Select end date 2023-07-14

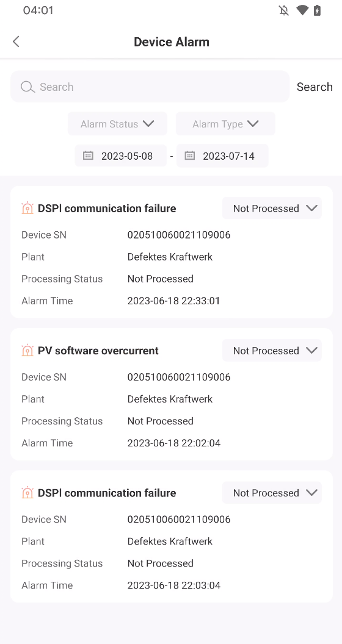coord(222,156)
